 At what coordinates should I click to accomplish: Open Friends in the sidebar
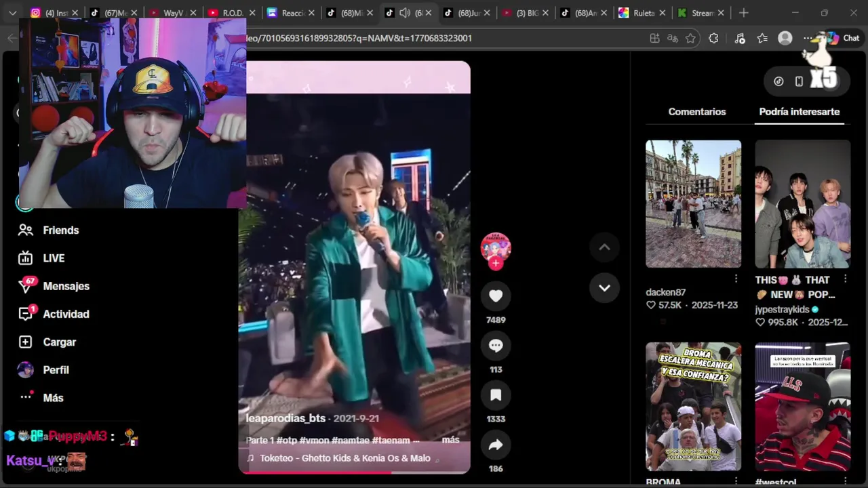pos(61,230)
